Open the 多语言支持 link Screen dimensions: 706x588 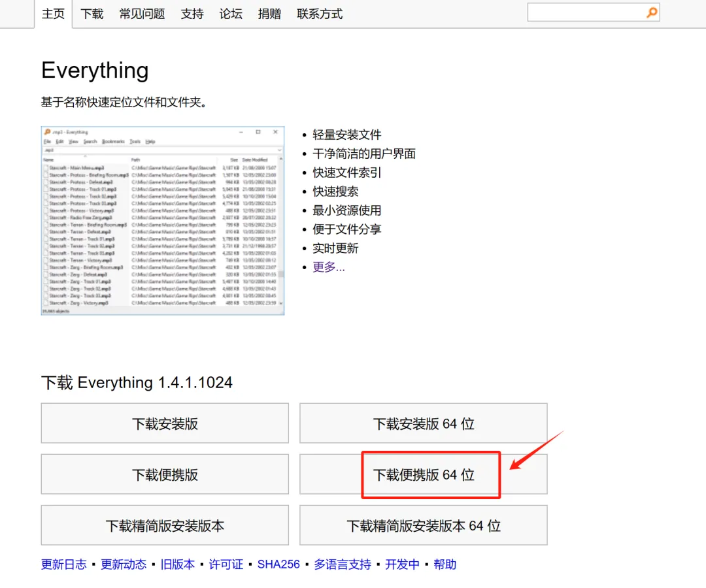(x=342, y=564)
